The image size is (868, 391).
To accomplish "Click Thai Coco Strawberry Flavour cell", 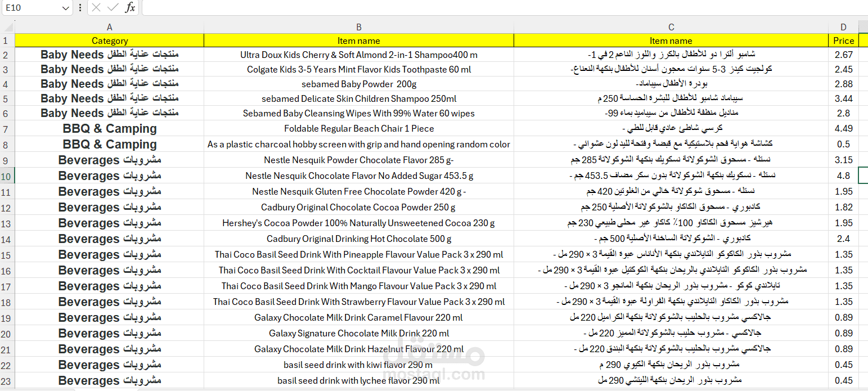I will click(x=359, y=302).
